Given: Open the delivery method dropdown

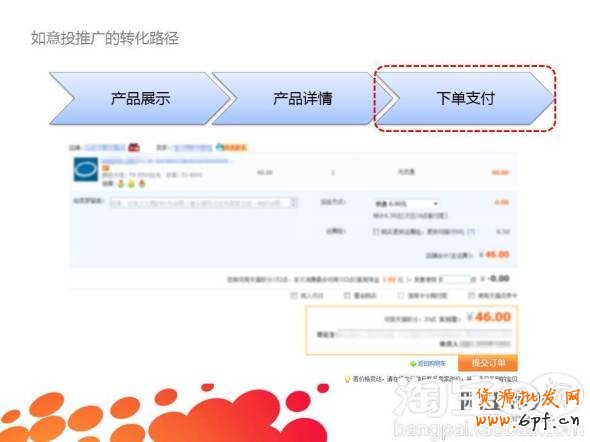Looking at the screenshot, I should [x=407, y=204].
